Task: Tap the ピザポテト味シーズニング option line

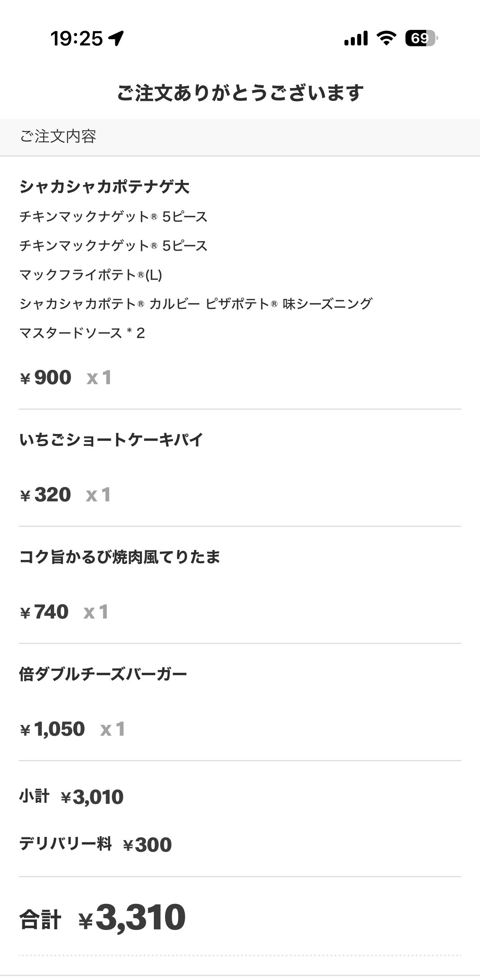Action: pyautogui.click(x=196, y=304)
